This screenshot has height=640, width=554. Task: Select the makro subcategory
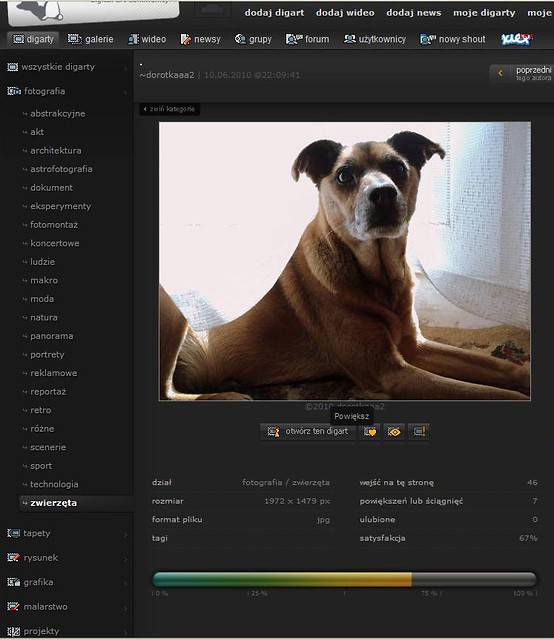44,280
